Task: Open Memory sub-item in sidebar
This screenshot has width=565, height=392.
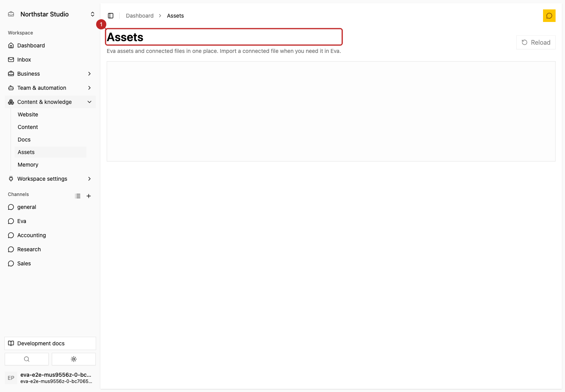Action: (50, 165)
